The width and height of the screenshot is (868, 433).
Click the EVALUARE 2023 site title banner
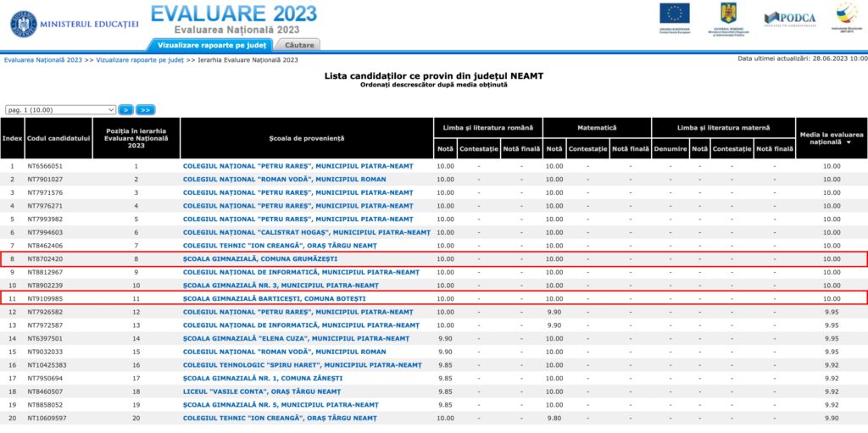point(233,19)
